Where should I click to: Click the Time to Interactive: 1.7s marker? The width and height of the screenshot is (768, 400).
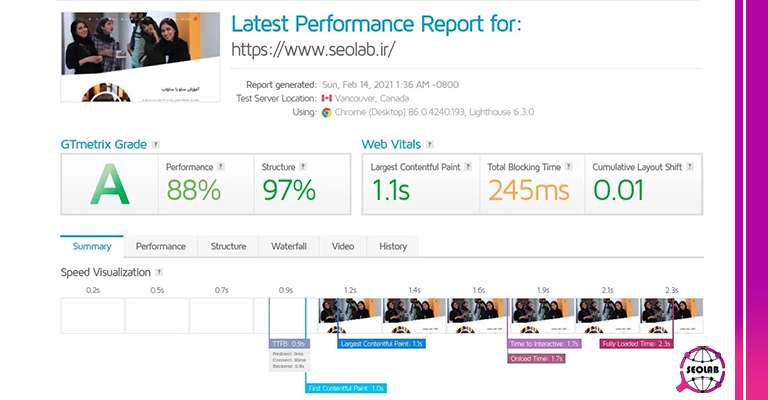(x=544, y=344)
